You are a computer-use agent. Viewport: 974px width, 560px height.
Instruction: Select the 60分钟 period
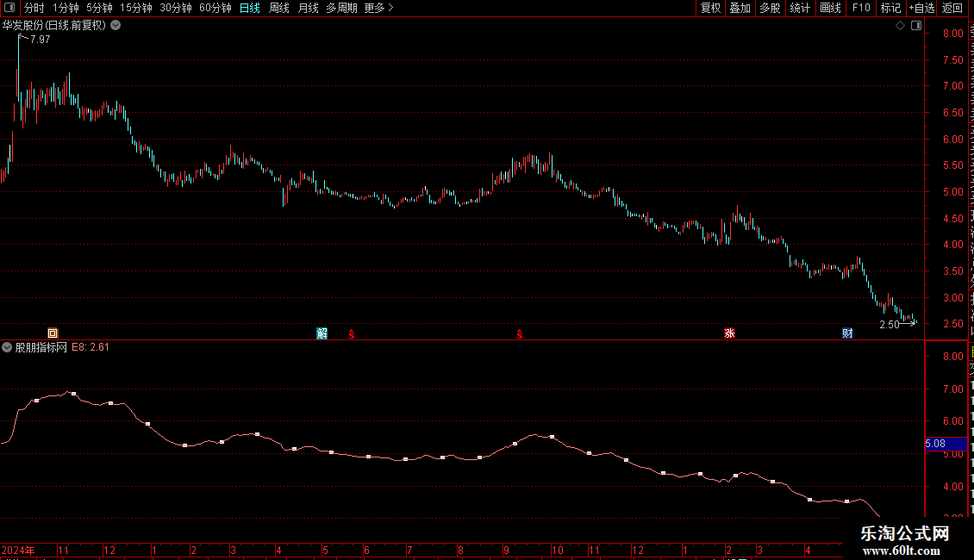pyautogui.click(x=215, y=8)
